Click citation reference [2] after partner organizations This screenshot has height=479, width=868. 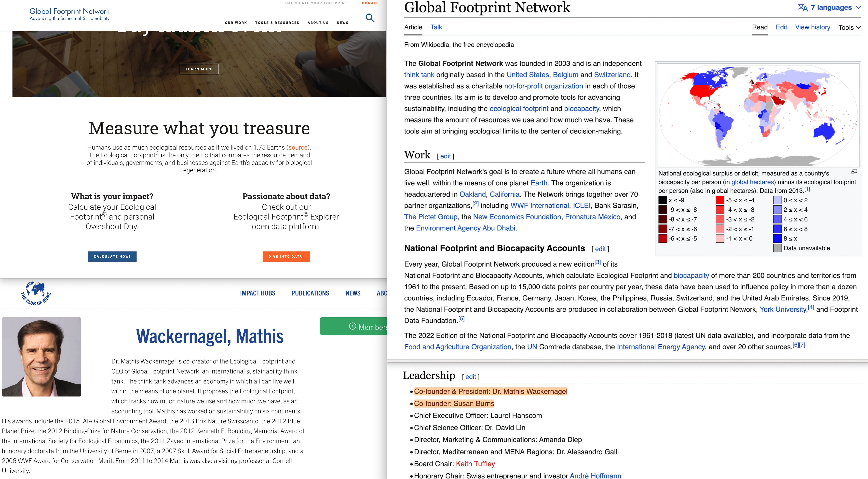tap(475, 203)
